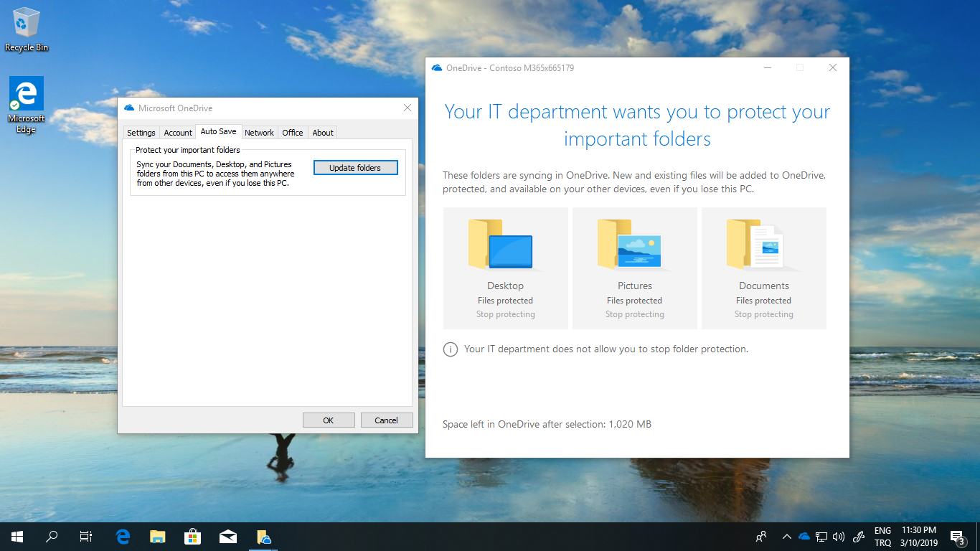This screenshot has height=551, width=980.
Task: Select the Pictures folder tile
Action: point(635,268)
